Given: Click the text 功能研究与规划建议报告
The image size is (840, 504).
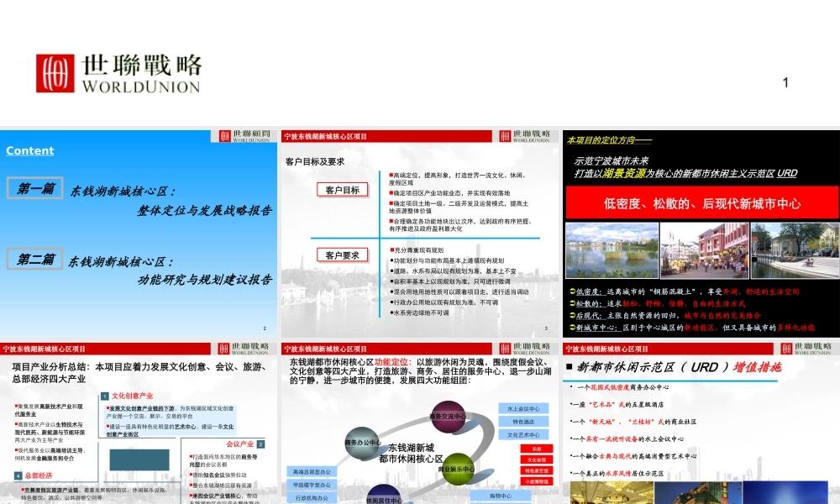Looking at the screenshot, I should 205,280.
